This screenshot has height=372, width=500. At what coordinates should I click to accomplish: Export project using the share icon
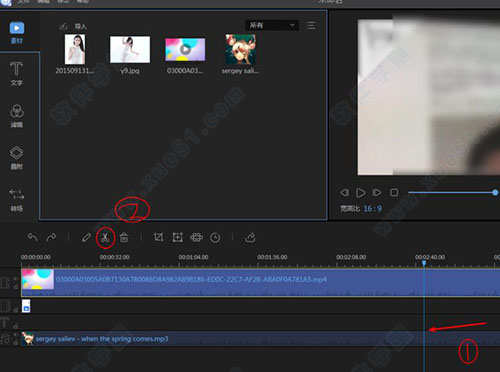tap(250, 237)
